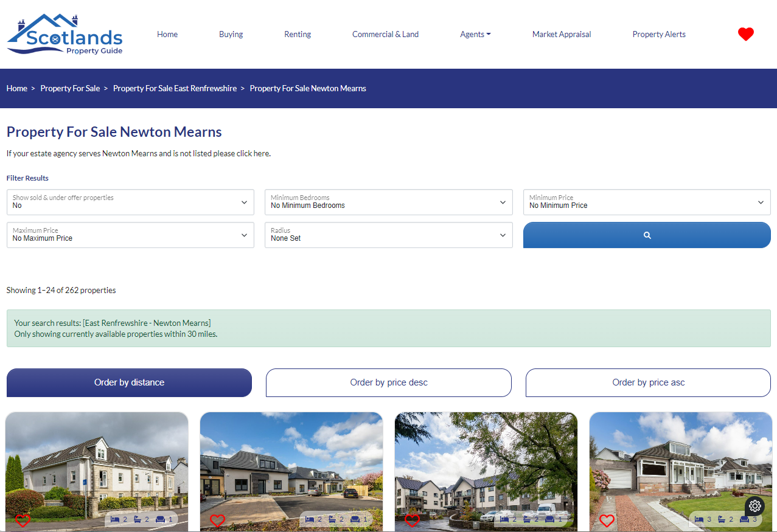Favourite the dark-roofed new-build house listing

[217, 520]
